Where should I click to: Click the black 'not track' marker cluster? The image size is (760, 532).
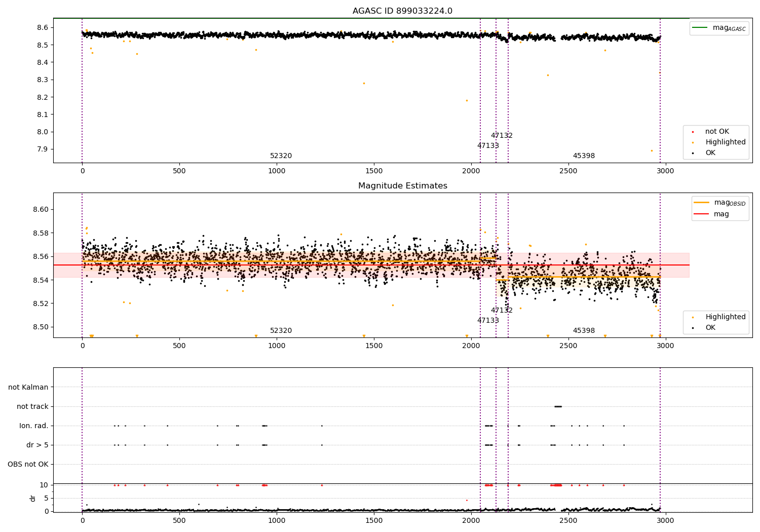558,407
